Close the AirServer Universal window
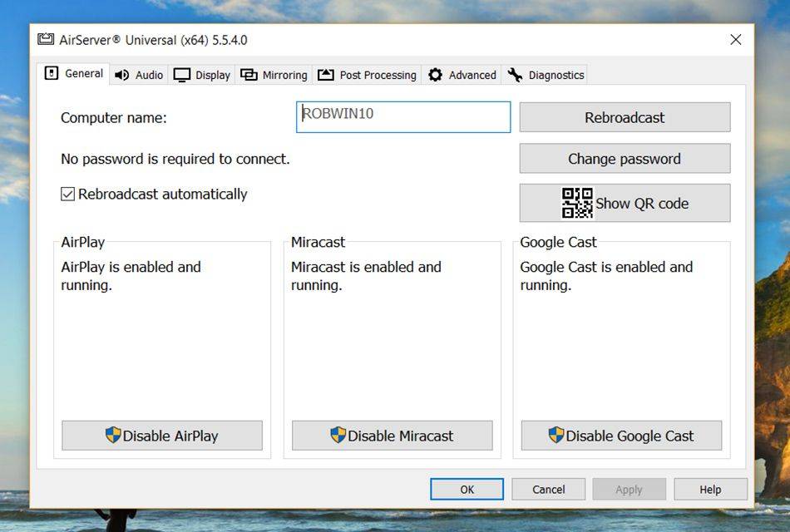 [x=736, y=39]
